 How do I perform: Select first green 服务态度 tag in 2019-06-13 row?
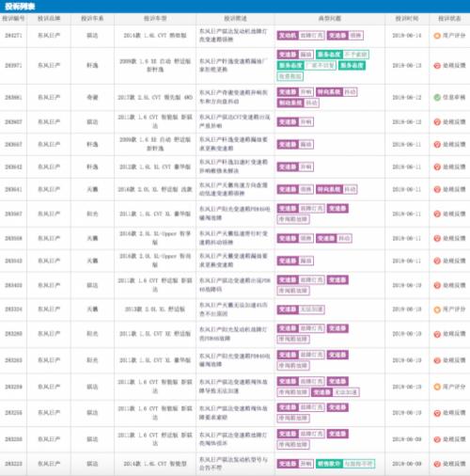pyautogui.click(x=329, y=55)
